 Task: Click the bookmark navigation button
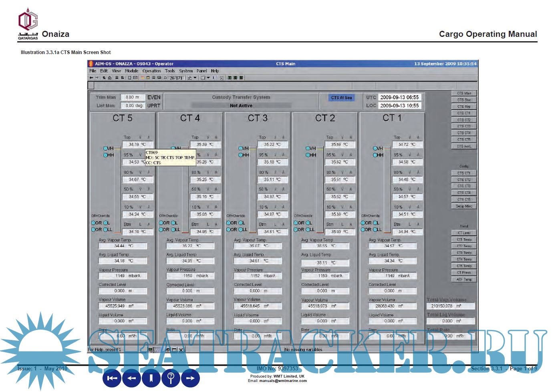(x=151, y=378)
